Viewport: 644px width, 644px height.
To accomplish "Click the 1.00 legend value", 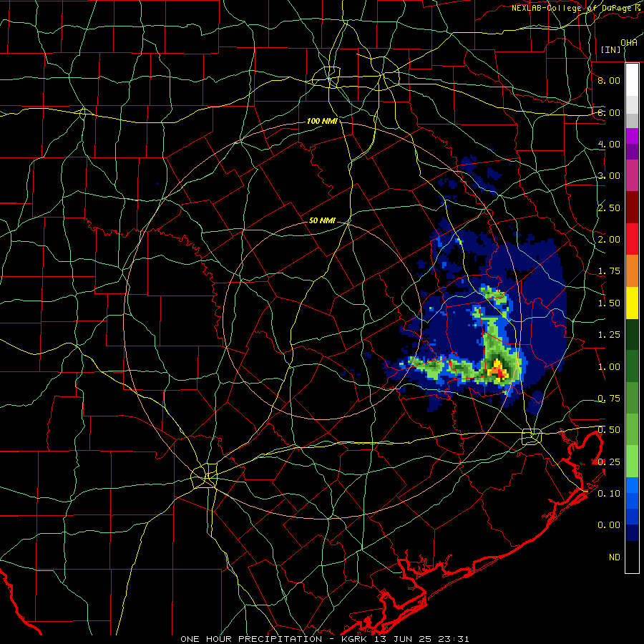I will coord(609,366).
